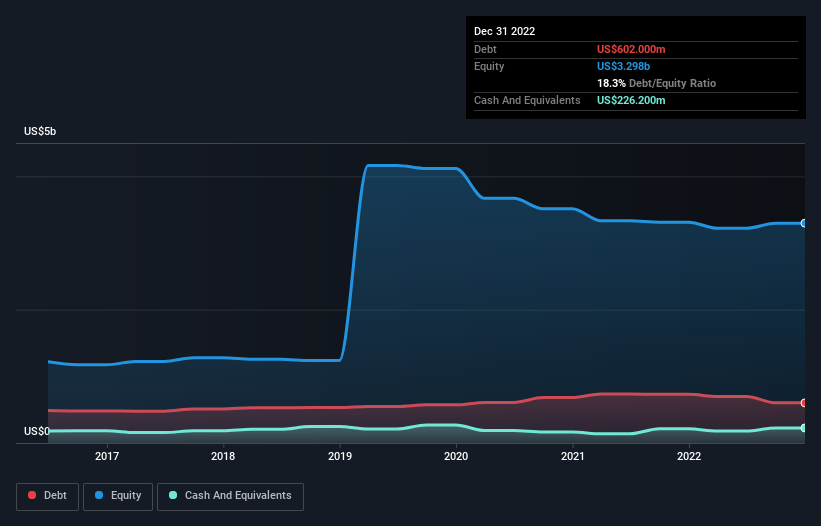Click the Equity label in tooltip

489,66
